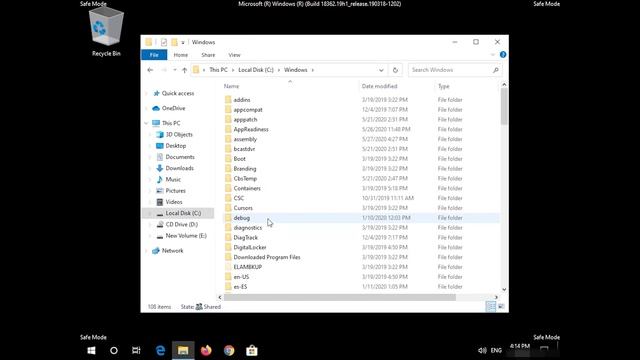Open Cortana search circle on taskbar
Image resolution: width=640 pixels, height=360 pixels.
click(114, 350)
